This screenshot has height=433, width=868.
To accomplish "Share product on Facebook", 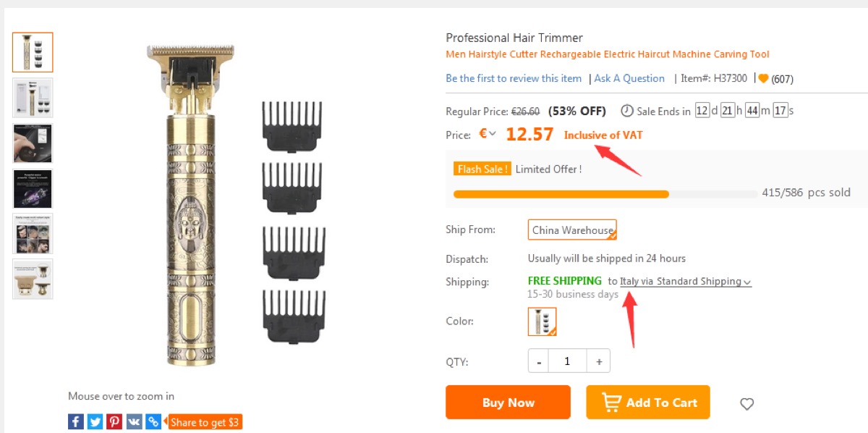I will click(76, 421).
